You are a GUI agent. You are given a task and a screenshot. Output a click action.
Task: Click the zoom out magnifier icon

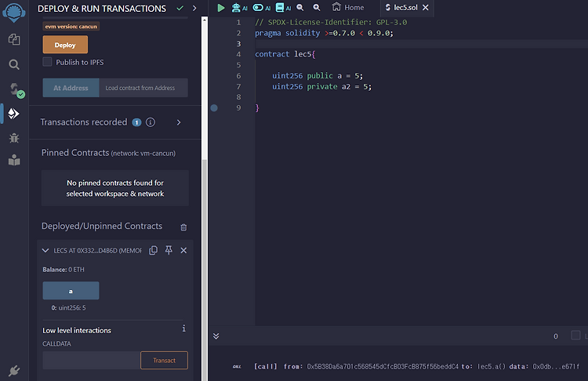[300, 7]
